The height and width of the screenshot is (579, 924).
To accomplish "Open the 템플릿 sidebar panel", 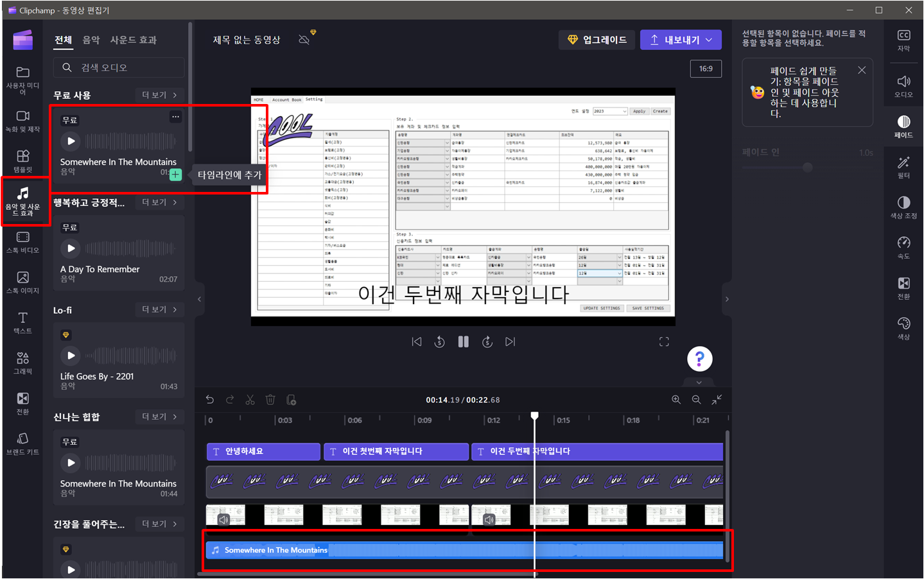I will pos(22,161).
